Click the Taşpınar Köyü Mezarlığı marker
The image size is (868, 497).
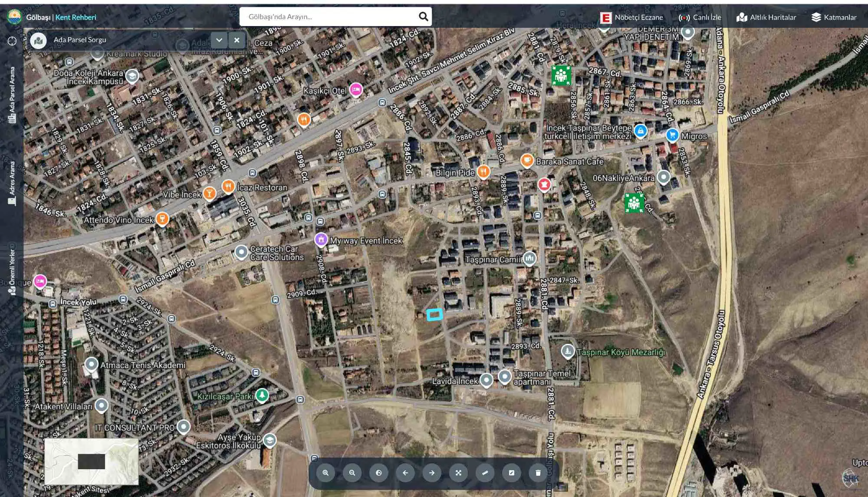pyautogui.click(x=568, y=351)
